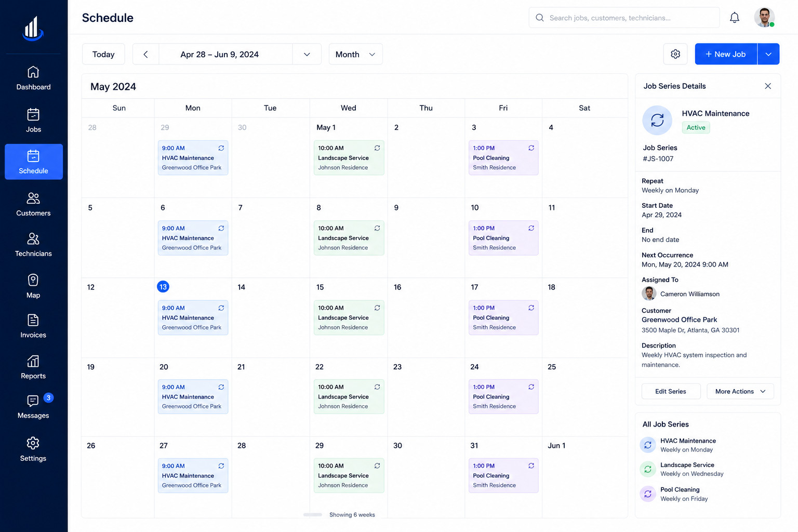Select Schedule in the sidebar
This screenshot has height=532, width=798.
point(33,162)
